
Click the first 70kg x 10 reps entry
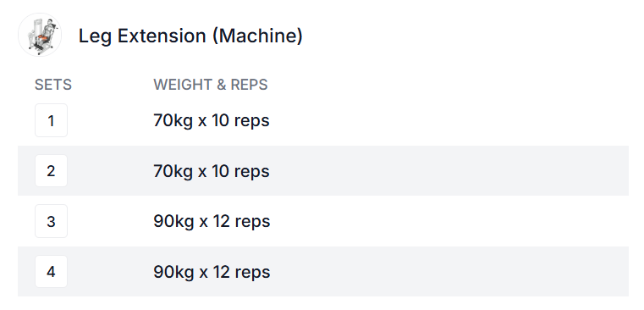(x=211, y=121)
